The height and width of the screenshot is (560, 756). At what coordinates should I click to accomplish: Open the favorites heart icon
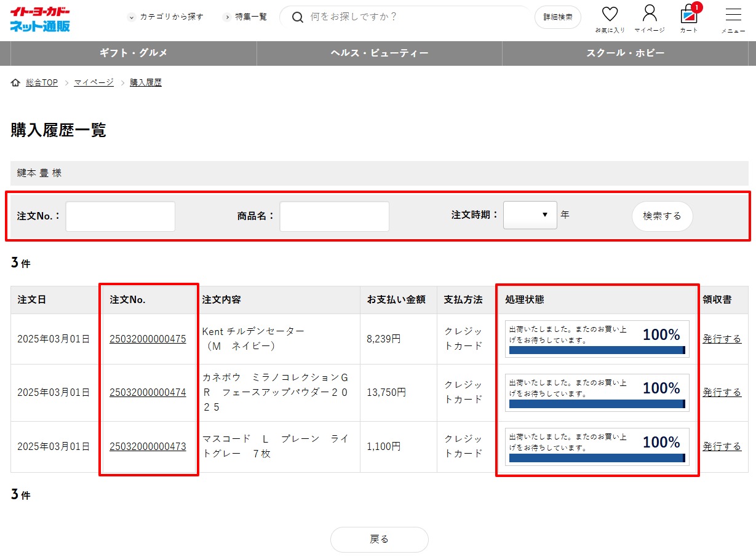tap(610, 15)
